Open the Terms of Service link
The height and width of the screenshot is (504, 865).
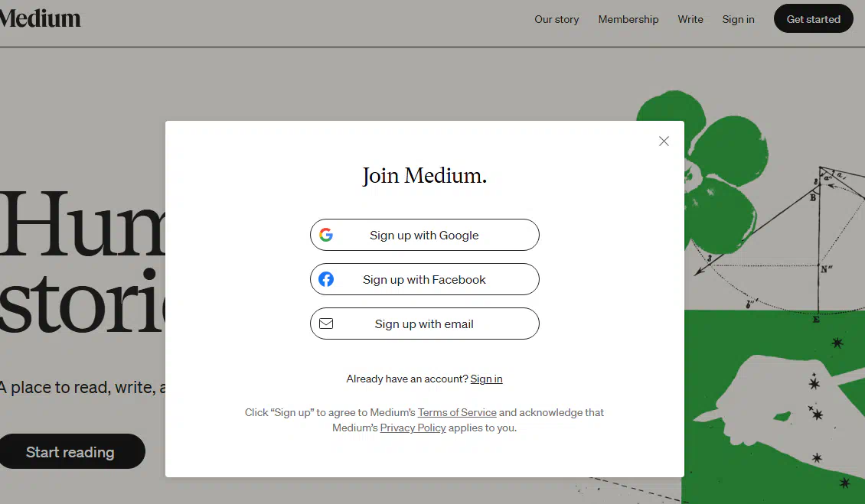pos(457,412)
